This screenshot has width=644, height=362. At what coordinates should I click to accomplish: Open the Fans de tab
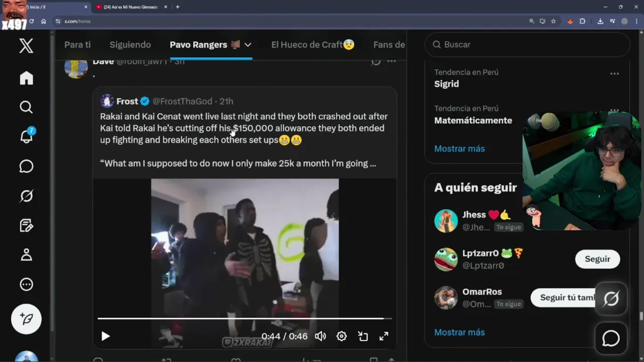click(389, 45)
